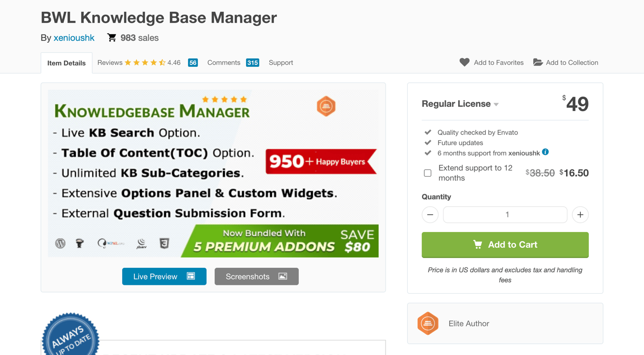This screenshot has width=644, height=355.
Task: Open the Live Preview button
Action: tap(164, 276)
